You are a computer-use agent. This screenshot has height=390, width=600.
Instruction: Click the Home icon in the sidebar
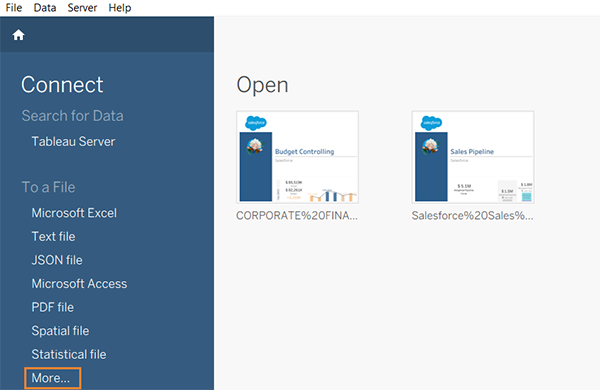point(18,35)
